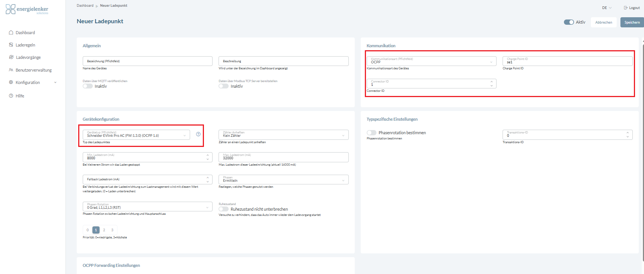Enable MQTT data publishing toggle
The width and height of the screenshot is (644, 274).
click(x=88, y=86)
